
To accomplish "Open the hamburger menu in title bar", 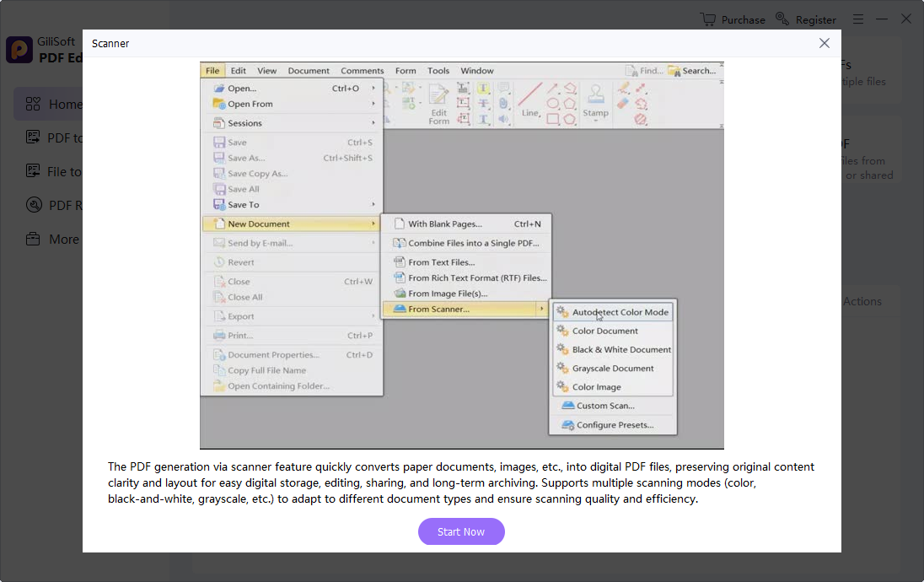I will tap(858, 19).
